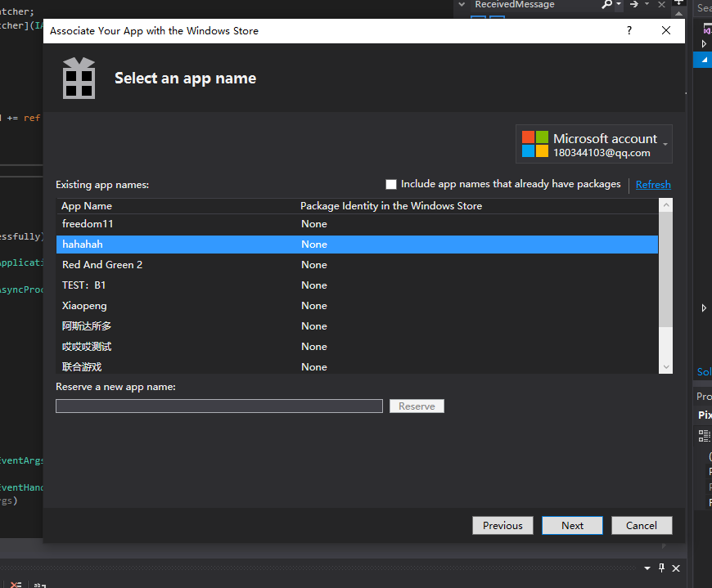Click the Cancel button
The height and width of the screenshot is (588, 712).
tap(642, 525)
